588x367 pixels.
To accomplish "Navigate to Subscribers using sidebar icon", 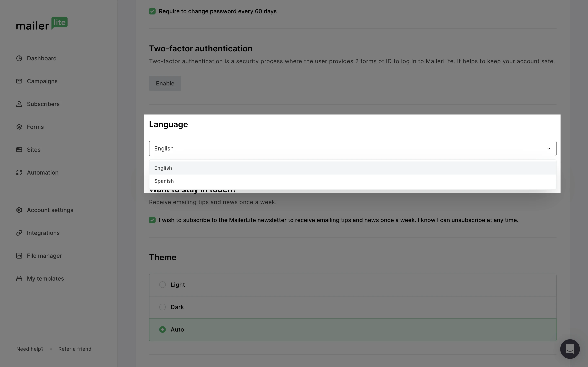I will coord(19,104).
